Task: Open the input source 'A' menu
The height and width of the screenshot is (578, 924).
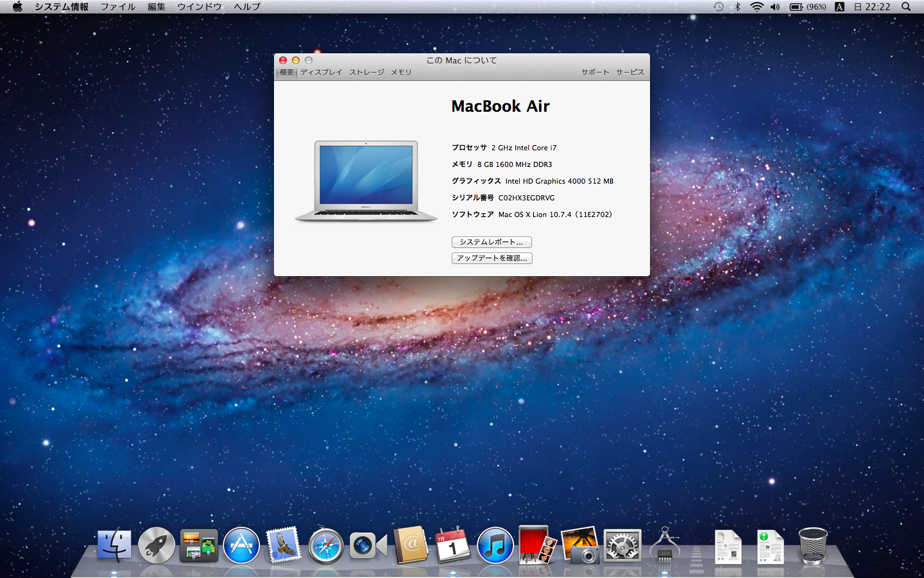Action: (839, 7)
